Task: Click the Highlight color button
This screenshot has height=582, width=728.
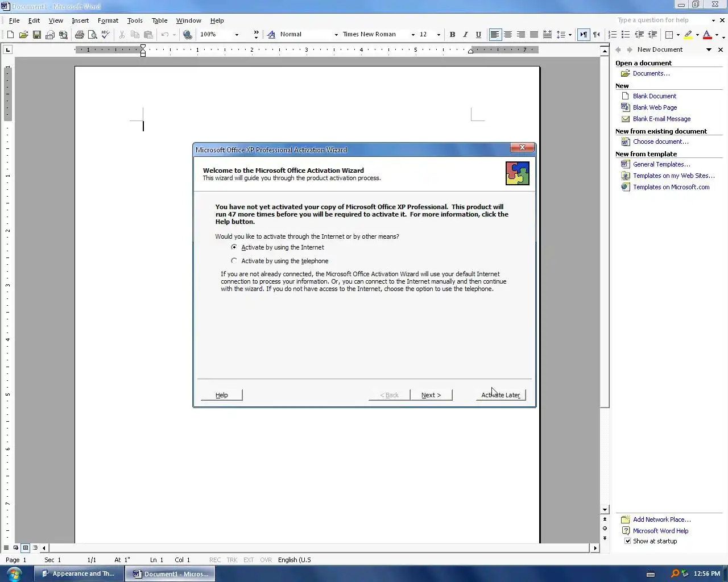Action: (688, 35)
